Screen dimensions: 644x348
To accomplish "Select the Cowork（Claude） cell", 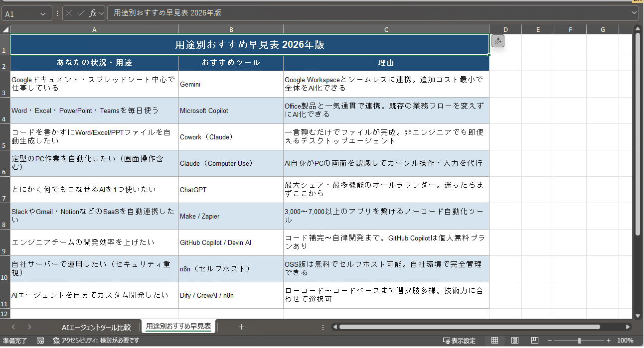I will click(231, 137).
